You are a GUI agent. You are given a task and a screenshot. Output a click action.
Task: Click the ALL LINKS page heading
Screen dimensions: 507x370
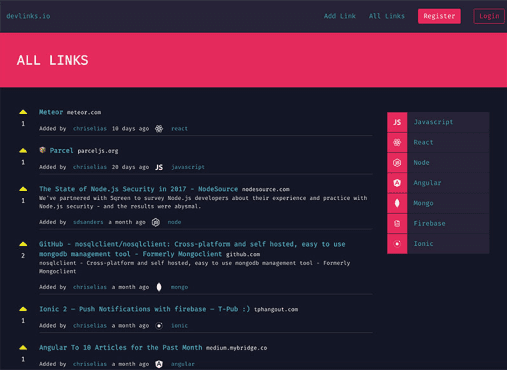pyautogui.click(x=52, y=60)
